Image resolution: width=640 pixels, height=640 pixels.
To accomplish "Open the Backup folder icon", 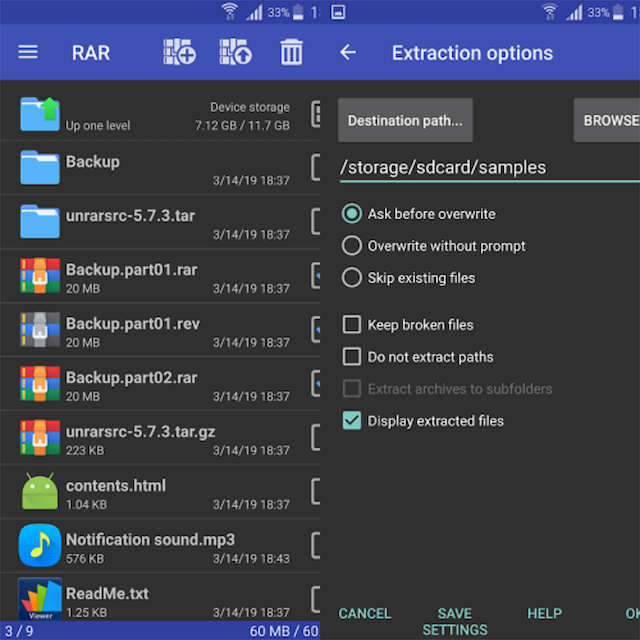I will 40,167.
